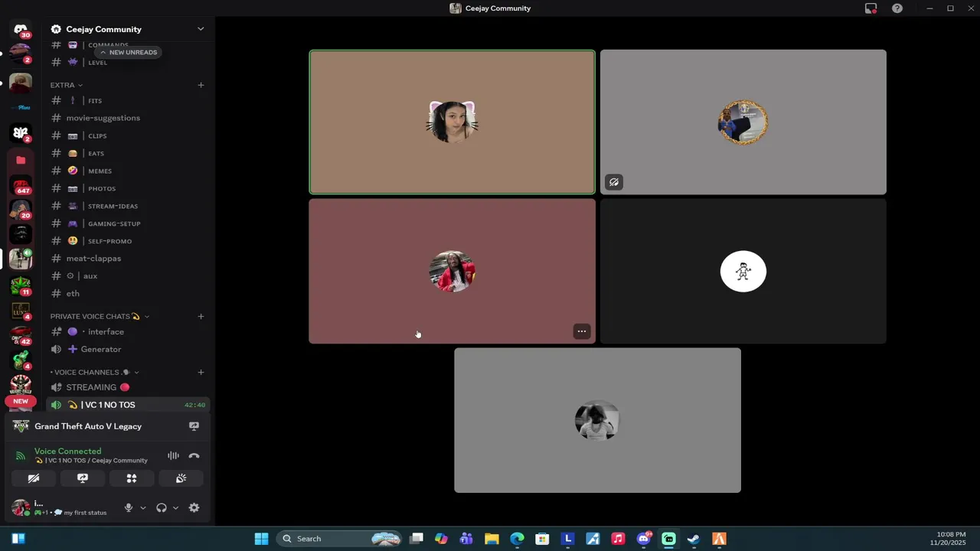
Task: Open microphone input options arrow
Action: (x=142, y=507)
